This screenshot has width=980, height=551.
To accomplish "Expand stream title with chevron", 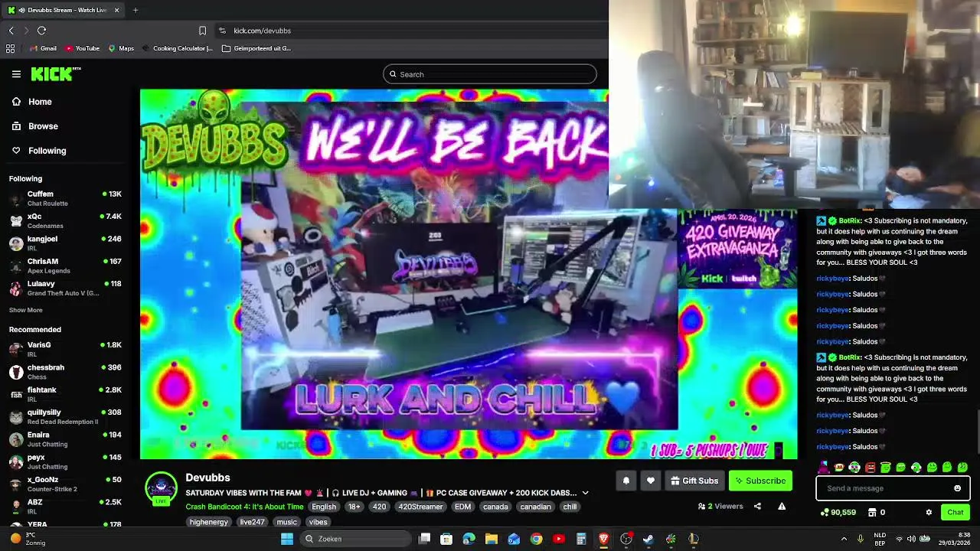I will click(586, 493).
